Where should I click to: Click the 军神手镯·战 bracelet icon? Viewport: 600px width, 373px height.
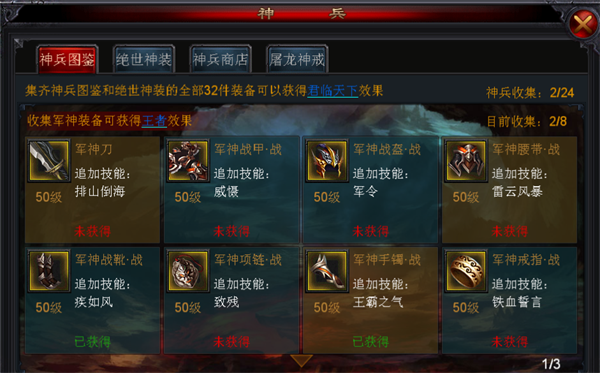click(327, 271)
